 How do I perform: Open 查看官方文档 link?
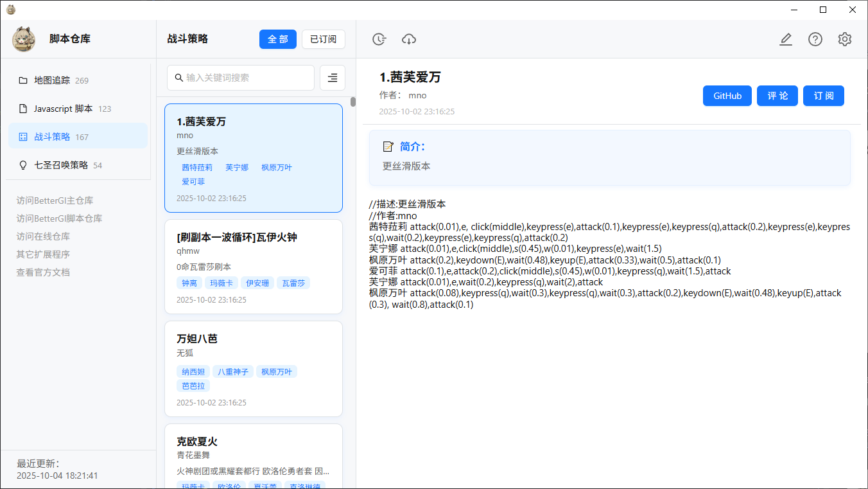(43, 272)
